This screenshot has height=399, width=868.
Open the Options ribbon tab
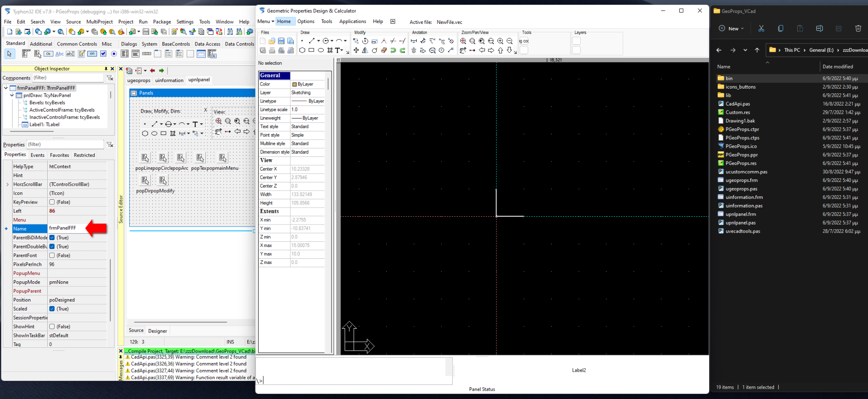click(x=306, y=21)
